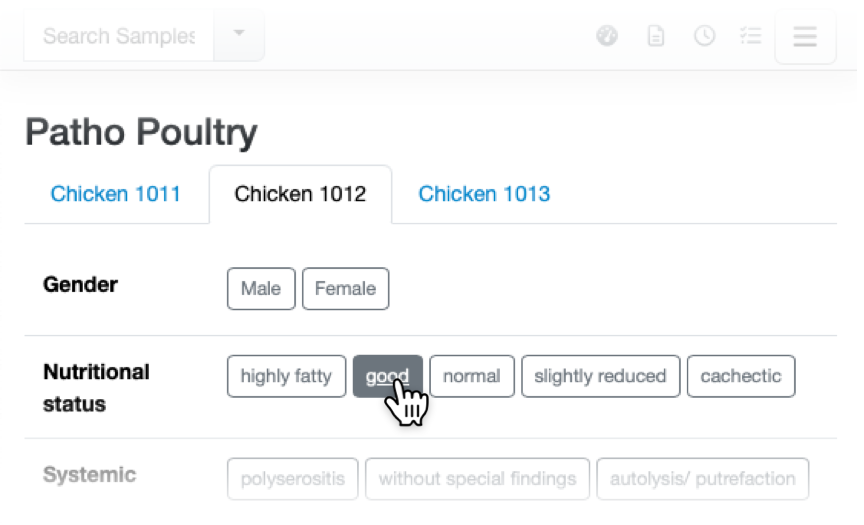This screenshot has width=864, height=525.
Task: Switch to the Chicken 1011 tab
Action: click(116, 194)
